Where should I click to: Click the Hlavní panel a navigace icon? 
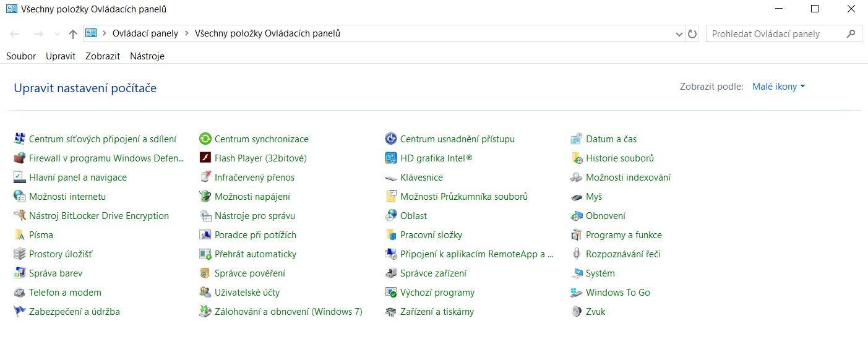19,178
